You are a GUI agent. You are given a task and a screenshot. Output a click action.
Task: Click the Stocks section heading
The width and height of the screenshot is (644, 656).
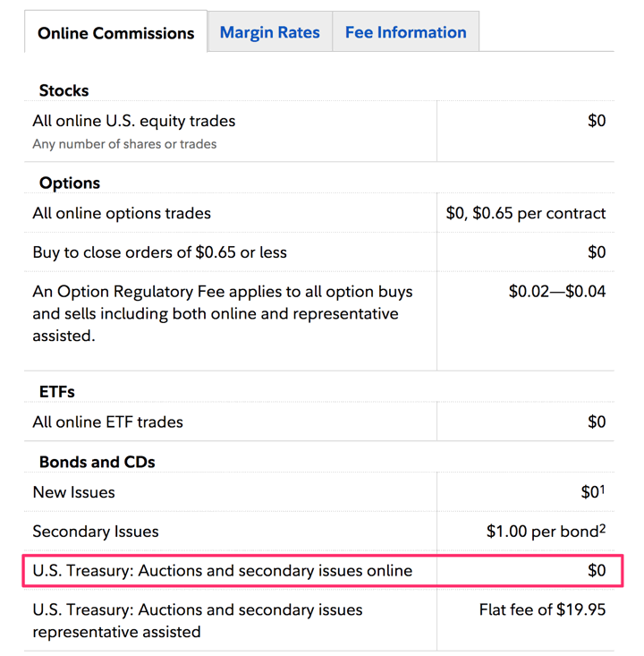coord(64,90)
